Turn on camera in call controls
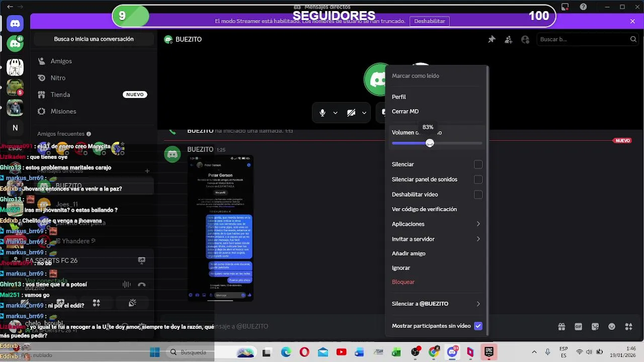Viewport: 644px width, 362px height. click(x=351, y=113)
